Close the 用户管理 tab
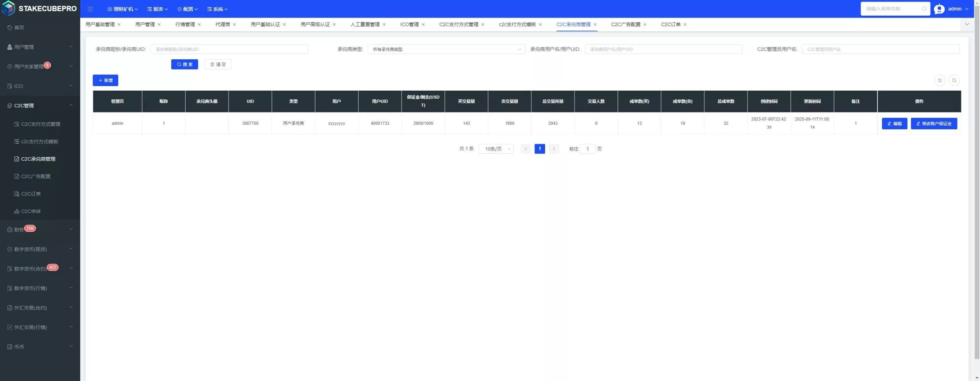This screenshot has height=381, width=980. click(159, 24)
